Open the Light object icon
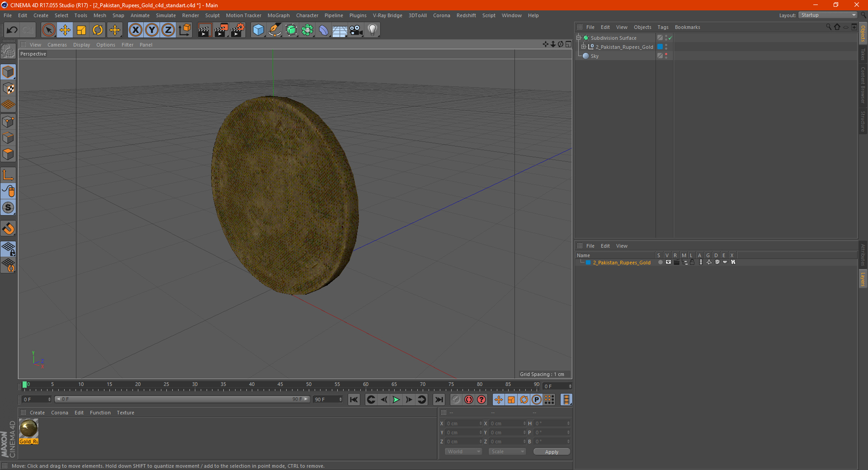The image size is (868, 470). click(x=372, y=30)
